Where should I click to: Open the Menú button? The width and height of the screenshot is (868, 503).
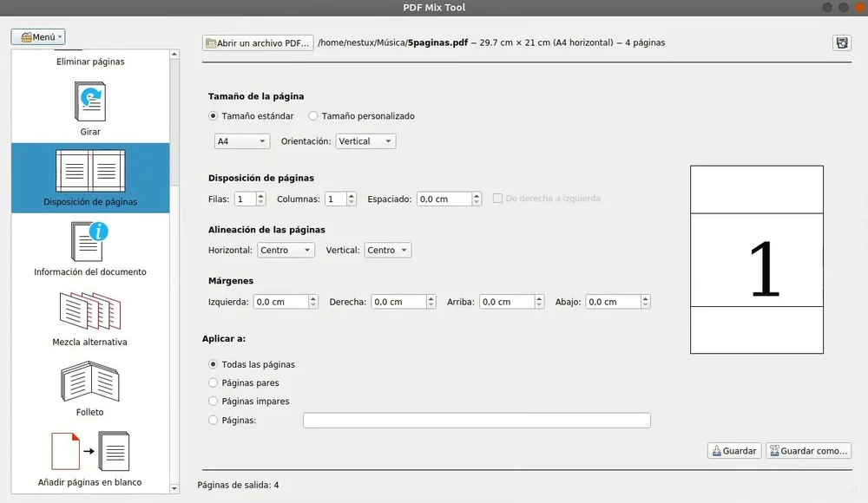(38, 37)
